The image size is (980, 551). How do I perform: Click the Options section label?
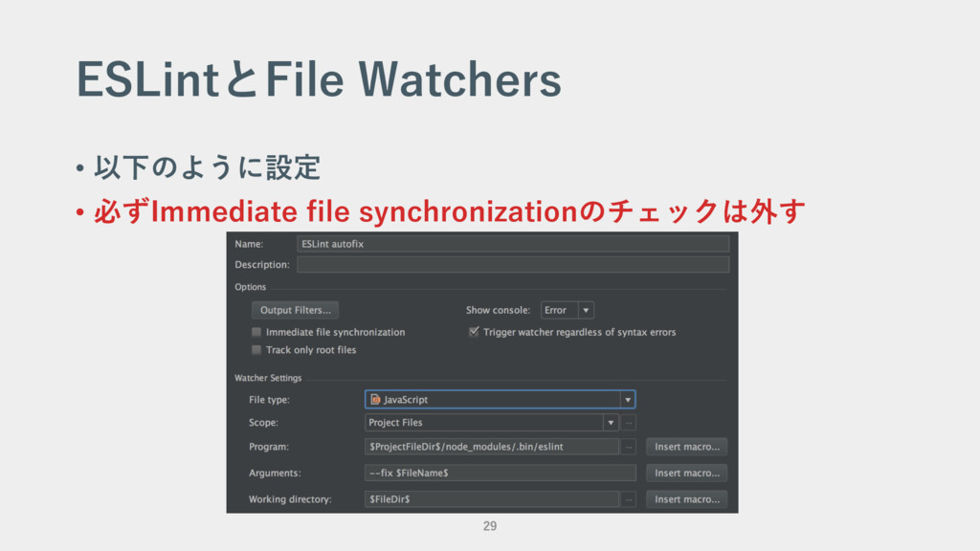pyautogui.click(x=251, y=287)
